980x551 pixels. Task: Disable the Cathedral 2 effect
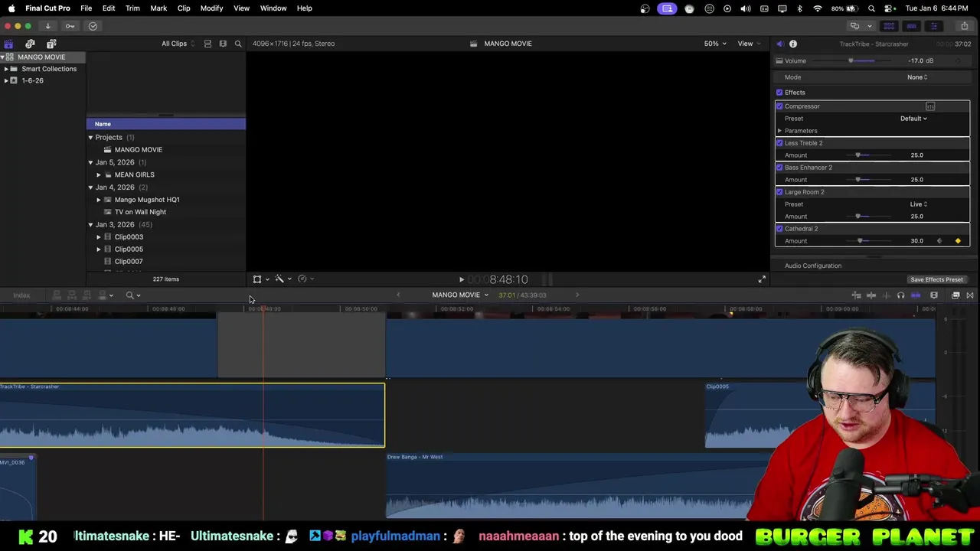[x=779, y=229]
